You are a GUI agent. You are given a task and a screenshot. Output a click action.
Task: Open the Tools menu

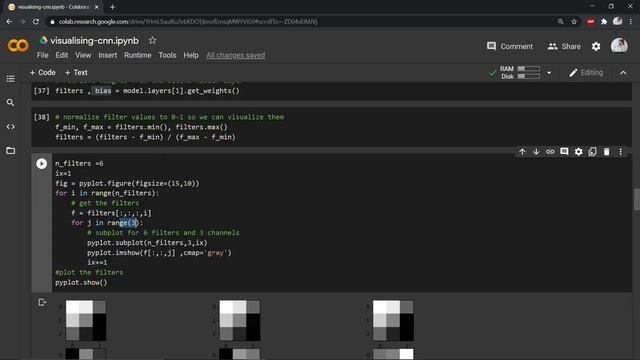(x=167, y=55)
